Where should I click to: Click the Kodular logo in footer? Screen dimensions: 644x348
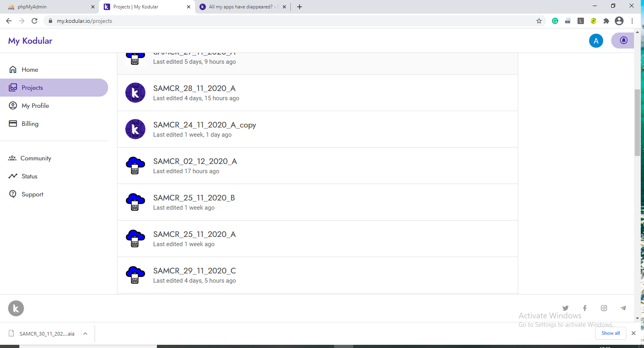point(16,308)
